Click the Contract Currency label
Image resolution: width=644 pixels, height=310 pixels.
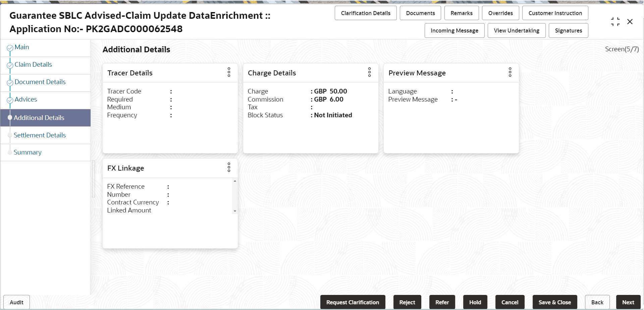click(133, 202)
